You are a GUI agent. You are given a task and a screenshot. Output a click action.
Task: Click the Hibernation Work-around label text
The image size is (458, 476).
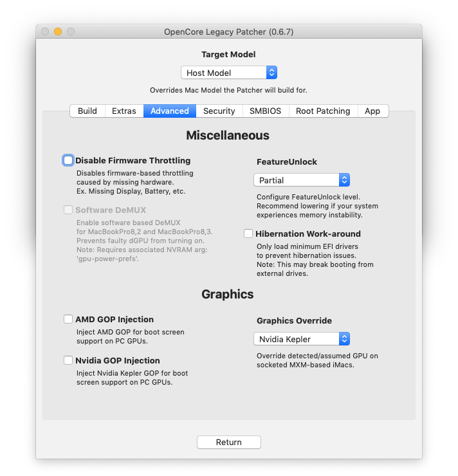pos(308,233)
